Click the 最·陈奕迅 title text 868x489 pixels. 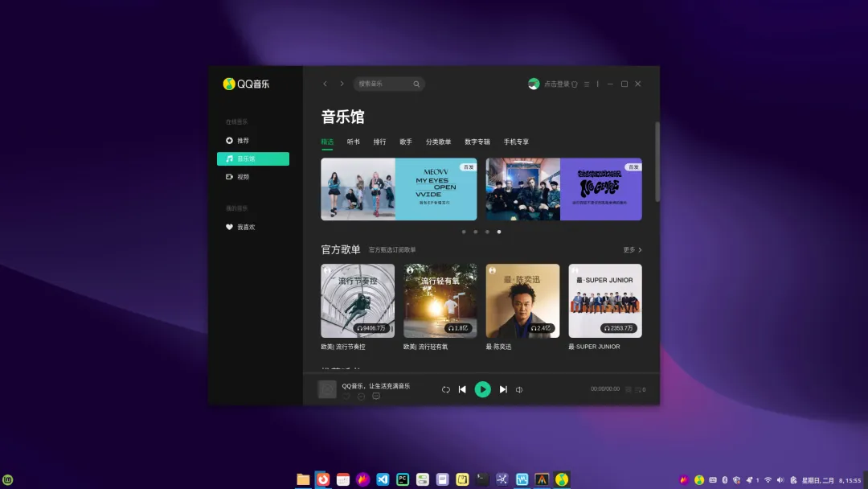(499, 347)
